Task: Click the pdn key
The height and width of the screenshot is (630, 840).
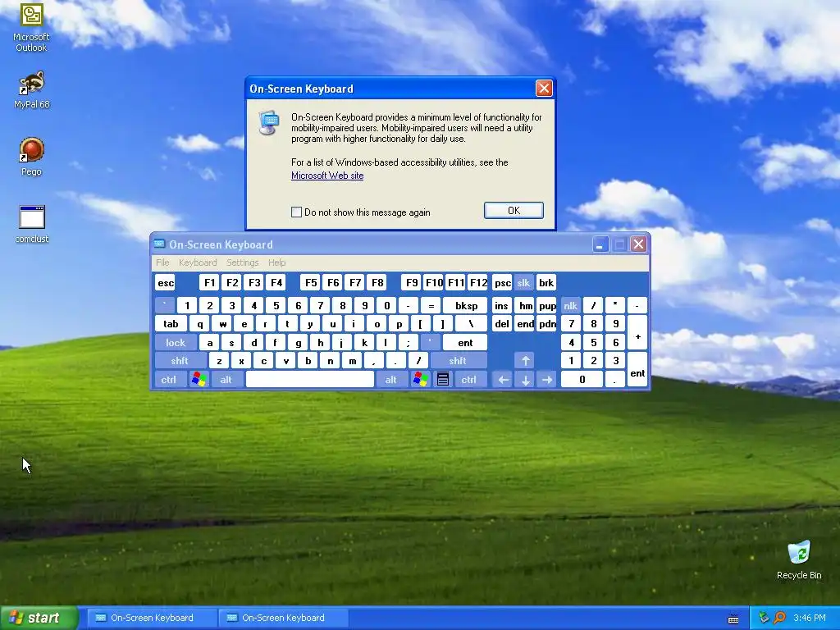Action: [x=547, y=323]
